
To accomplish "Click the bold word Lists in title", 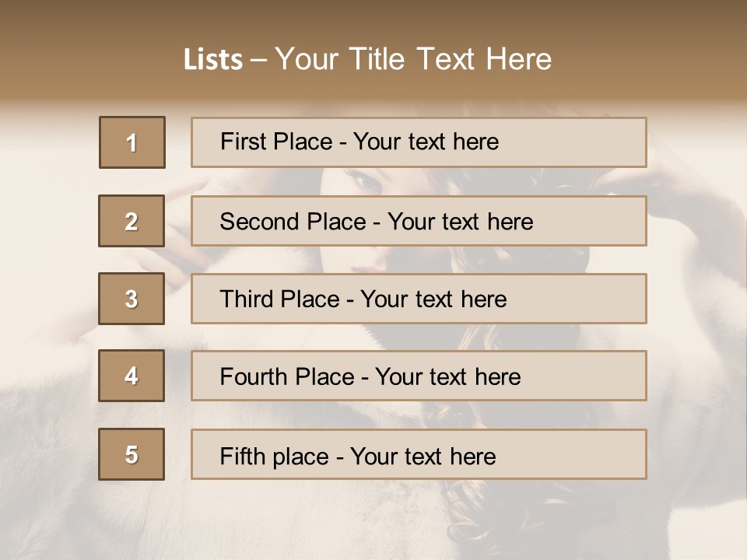I will click(212, 60).
